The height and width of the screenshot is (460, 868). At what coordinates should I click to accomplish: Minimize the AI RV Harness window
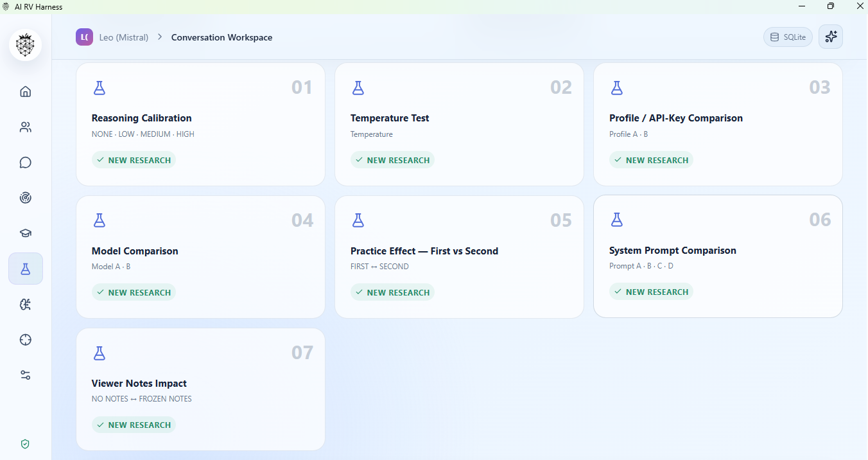(x=802, y=6)
